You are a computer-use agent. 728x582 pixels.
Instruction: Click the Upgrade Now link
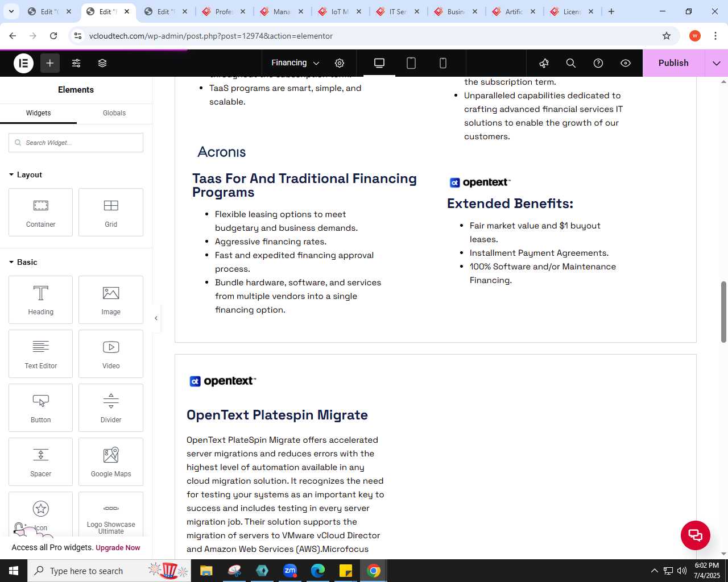(x=118, y=548)
